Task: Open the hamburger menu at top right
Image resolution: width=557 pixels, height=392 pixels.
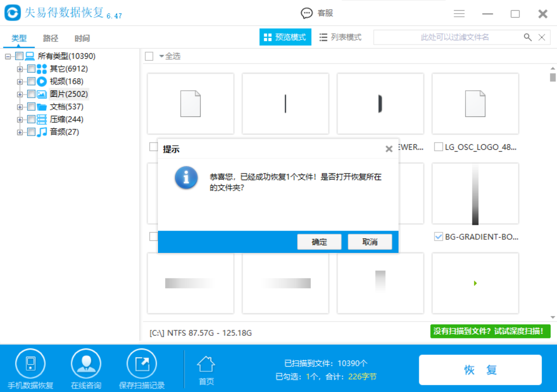Action: [x=459, y=14]
